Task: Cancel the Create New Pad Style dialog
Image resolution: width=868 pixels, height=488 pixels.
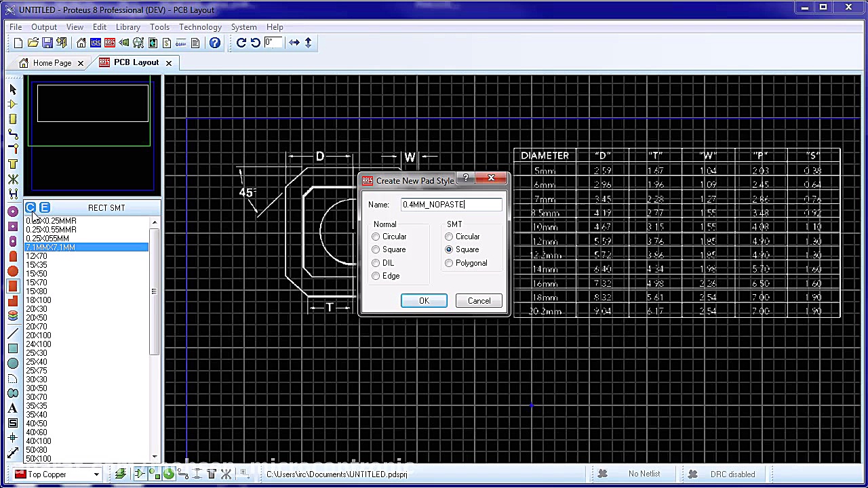Action: tap(479, 301)
